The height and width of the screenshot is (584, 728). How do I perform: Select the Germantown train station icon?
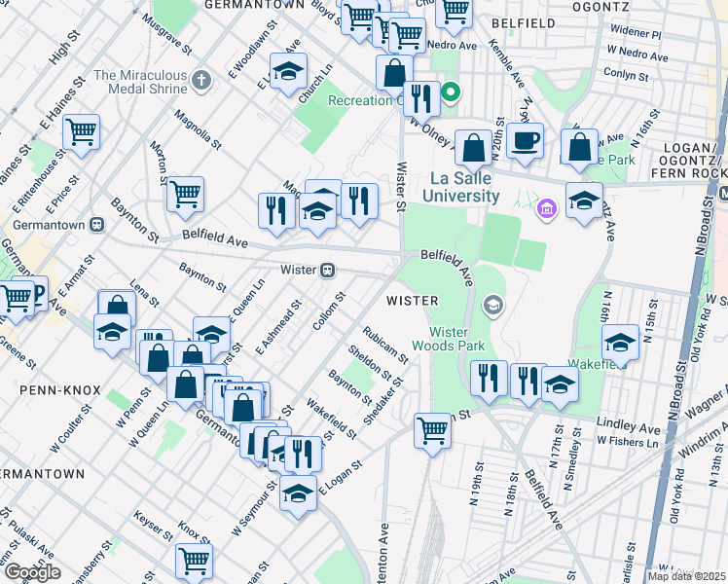(97, 225)
